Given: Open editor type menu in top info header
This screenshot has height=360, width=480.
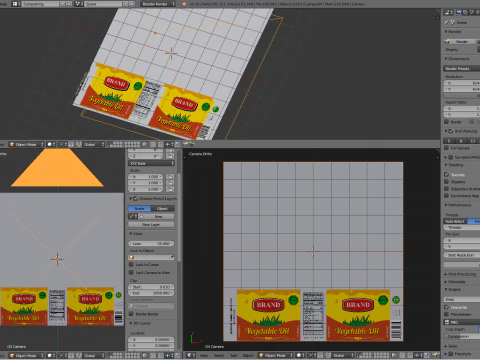Looking at the screenshot, I should coord(16,4).
